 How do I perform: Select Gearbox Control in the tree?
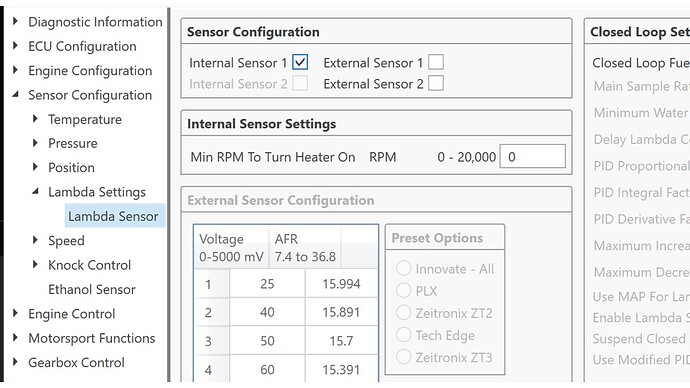pyautogui.click(x=76, y=363)
